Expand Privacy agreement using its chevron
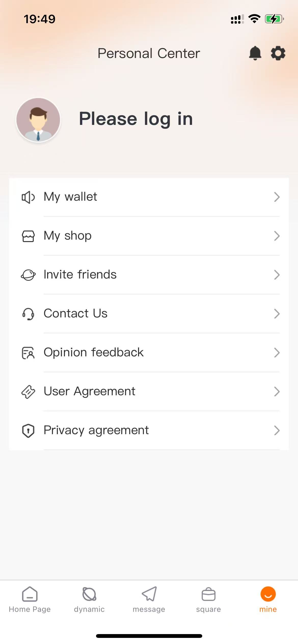298x644 pixels. pos(277,431)
